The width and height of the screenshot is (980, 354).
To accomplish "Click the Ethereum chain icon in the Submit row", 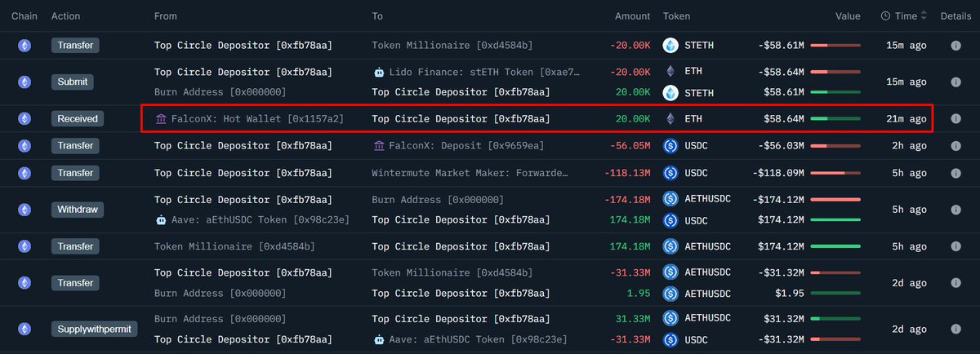I will 24,82.
